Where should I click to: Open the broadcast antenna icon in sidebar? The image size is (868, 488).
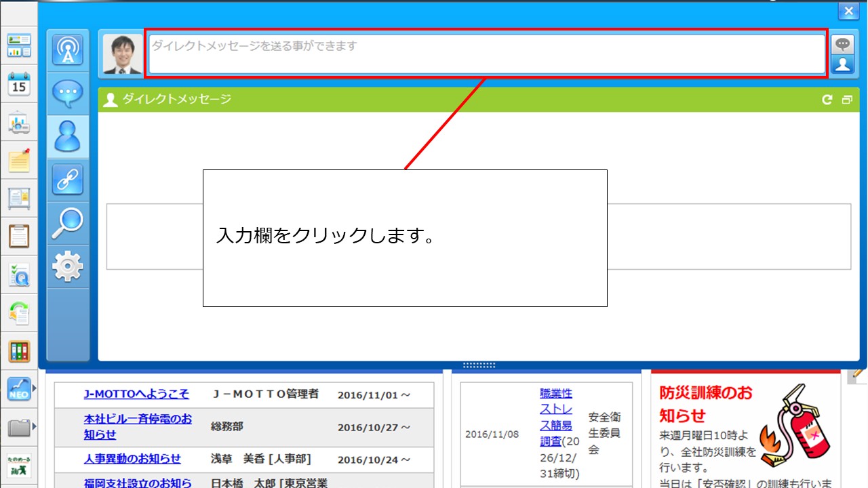click(68, 50)
